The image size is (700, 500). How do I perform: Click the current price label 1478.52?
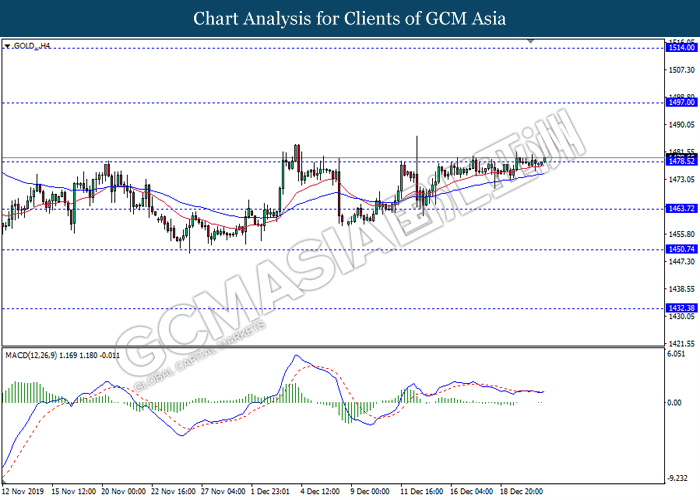pos(681,161)
